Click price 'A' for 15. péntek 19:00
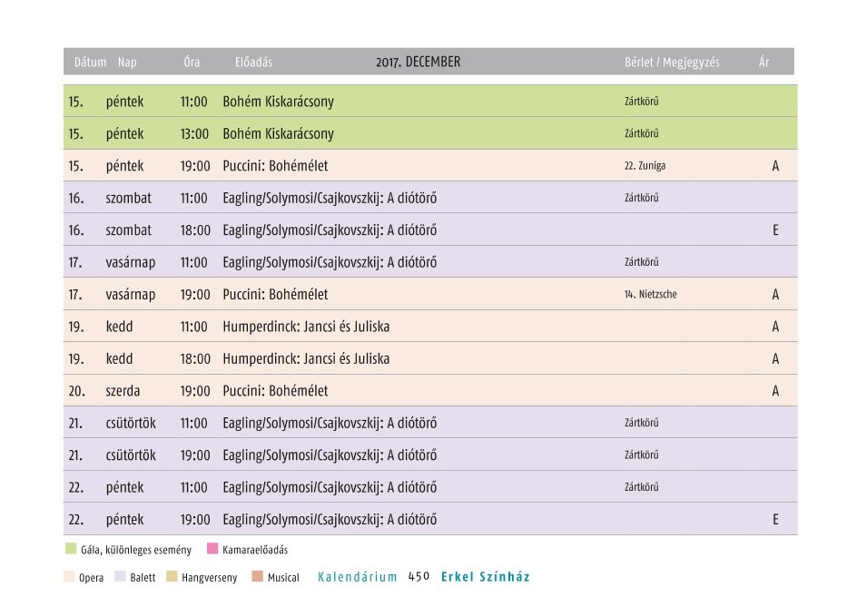The height and width of the screenshot is (616, 857). click(x=775, y=165)
